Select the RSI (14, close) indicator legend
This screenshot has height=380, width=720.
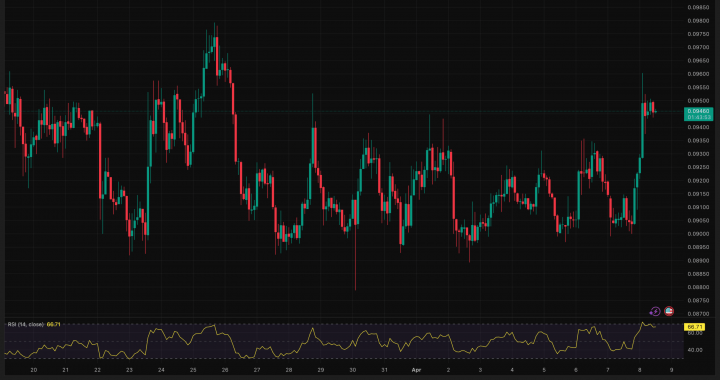tap(25, 324)
